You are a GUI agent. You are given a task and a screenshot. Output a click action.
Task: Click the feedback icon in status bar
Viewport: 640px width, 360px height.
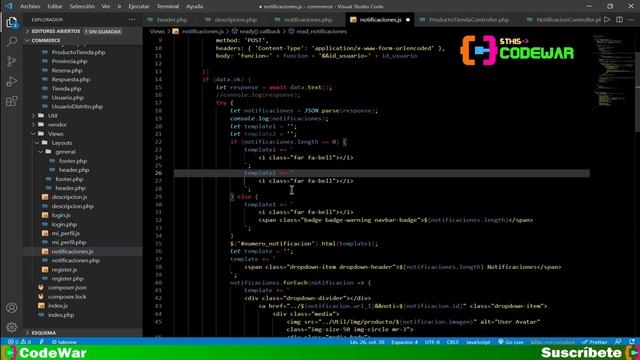618,342
